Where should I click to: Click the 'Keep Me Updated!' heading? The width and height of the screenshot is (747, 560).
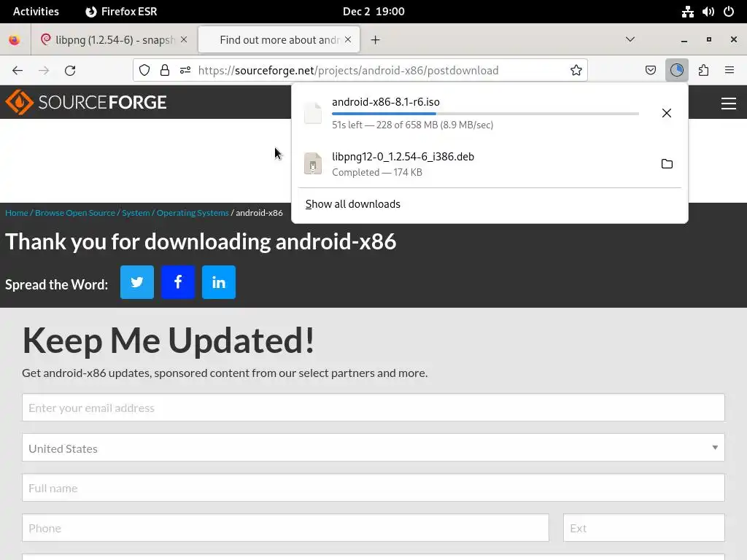[x=169, y=340]
